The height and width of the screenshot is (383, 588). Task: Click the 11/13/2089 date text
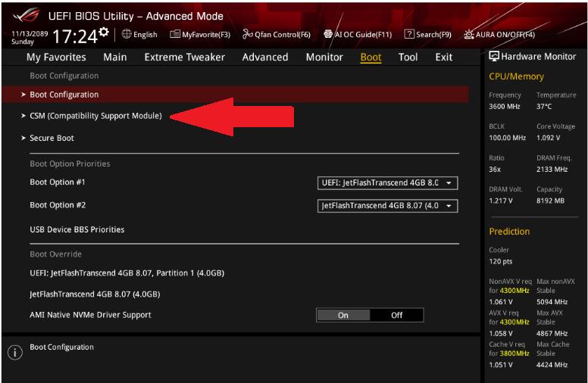click(x=30, y=33)
